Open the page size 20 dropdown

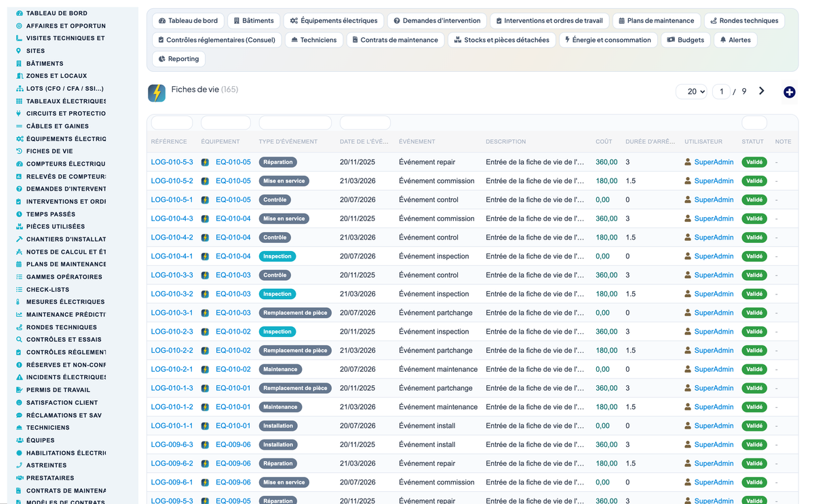tap(692, 92)
